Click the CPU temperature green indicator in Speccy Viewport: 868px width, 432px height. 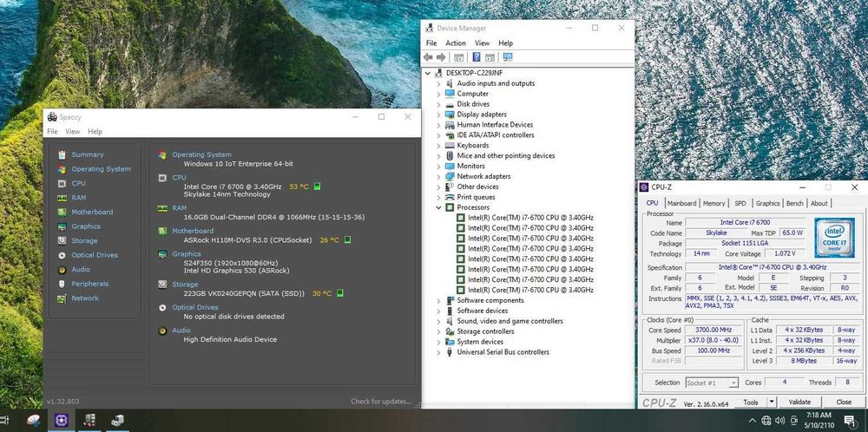point(317,187)
